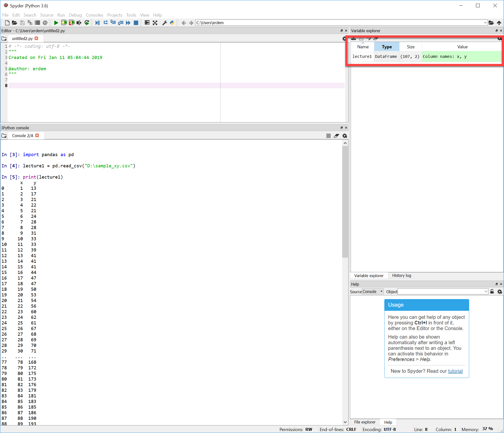Click the IPython console vertical scrollbar
The width and height of the screenshot is (504, 433).
point(345,201)
